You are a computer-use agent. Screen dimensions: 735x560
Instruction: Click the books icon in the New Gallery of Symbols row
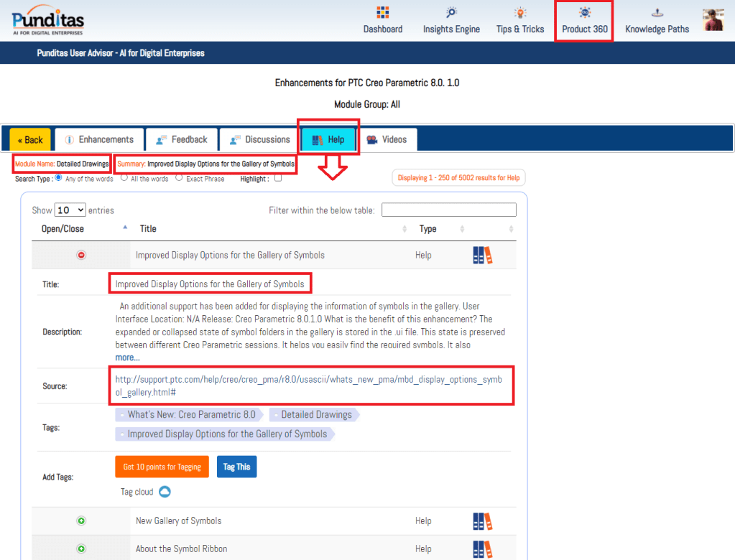pos(483,521)
